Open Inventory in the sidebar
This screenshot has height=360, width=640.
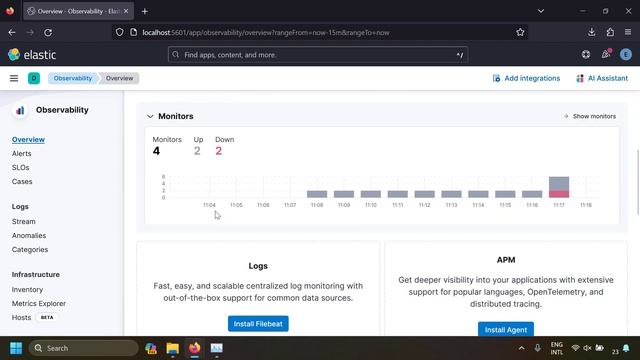point(27,289)
